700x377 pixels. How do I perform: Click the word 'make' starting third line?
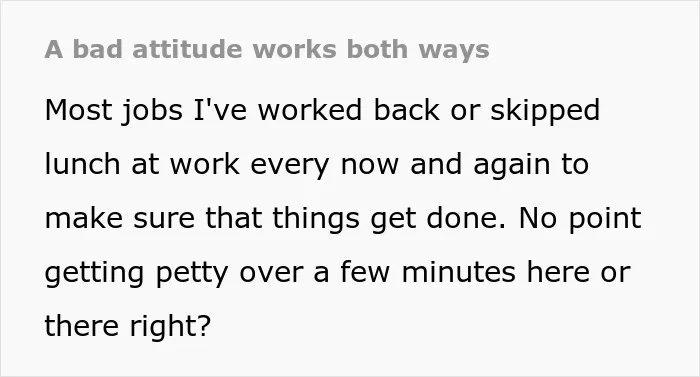84,218
